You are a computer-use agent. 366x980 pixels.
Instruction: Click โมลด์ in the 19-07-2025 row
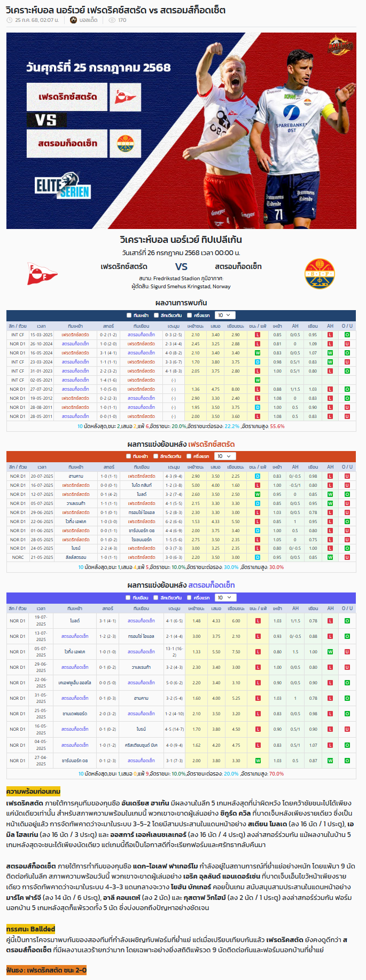(75, 621)
